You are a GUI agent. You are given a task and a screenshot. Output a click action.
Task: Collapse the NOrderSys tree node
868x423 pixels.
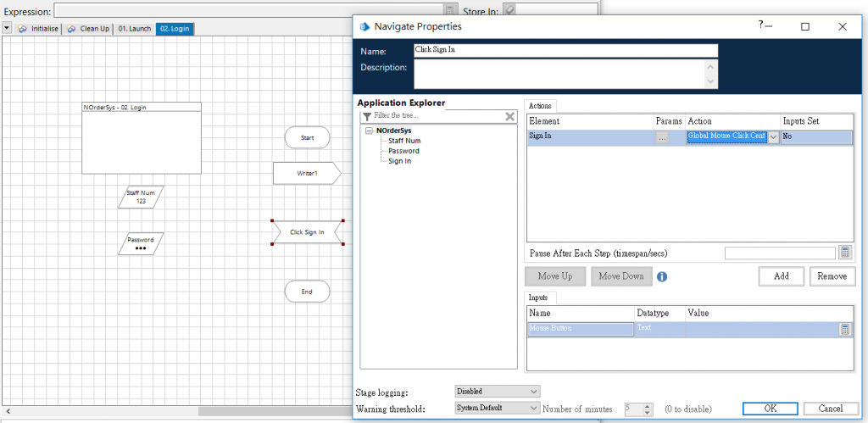point(370,131)
